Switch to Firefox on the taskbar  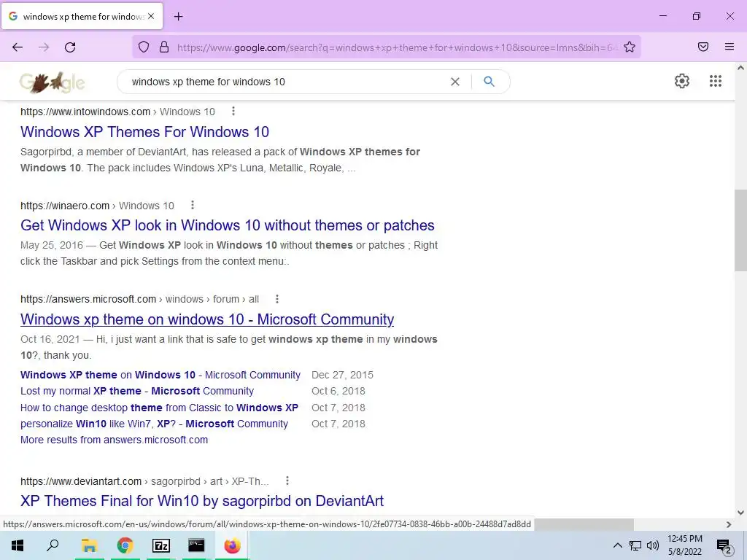pos(233,545)
